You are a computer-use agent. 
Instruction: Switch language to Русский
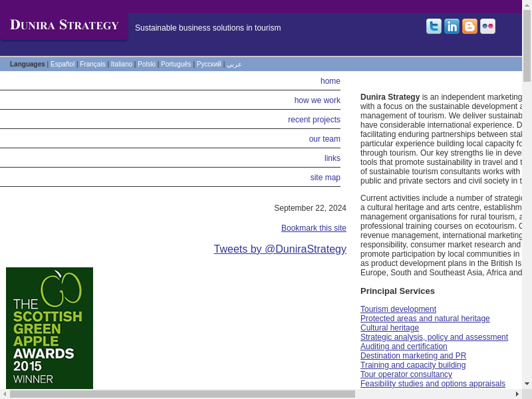pos(209,65)
